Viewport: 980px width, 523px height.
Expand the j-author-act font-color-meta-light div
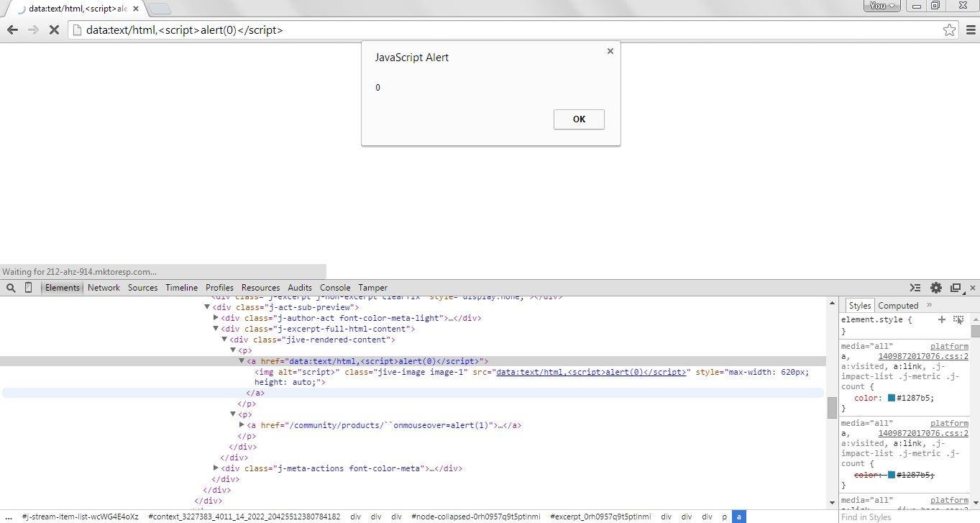tap(216, 318)
